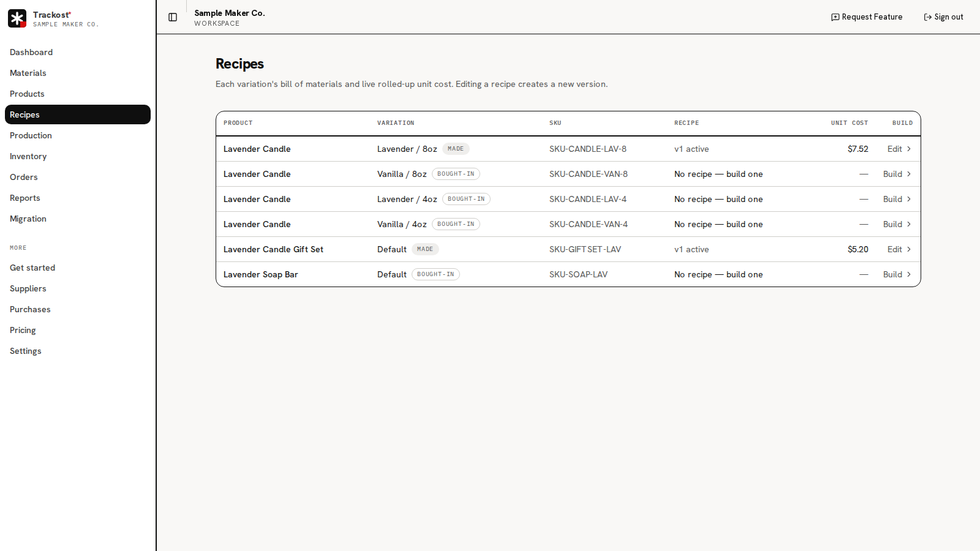Click the Trackost asterisk logo icon
The width and height of the screenshot is (980, 551).
(x=17, y=18)
